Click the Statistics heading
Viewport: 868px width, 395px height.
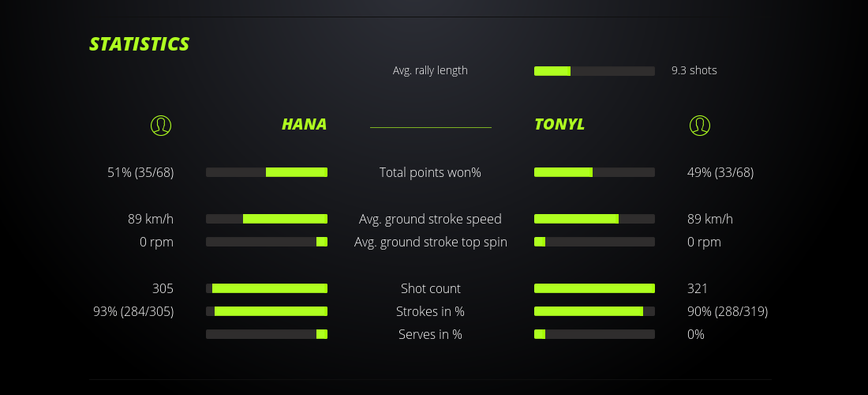tap(140, 44)
